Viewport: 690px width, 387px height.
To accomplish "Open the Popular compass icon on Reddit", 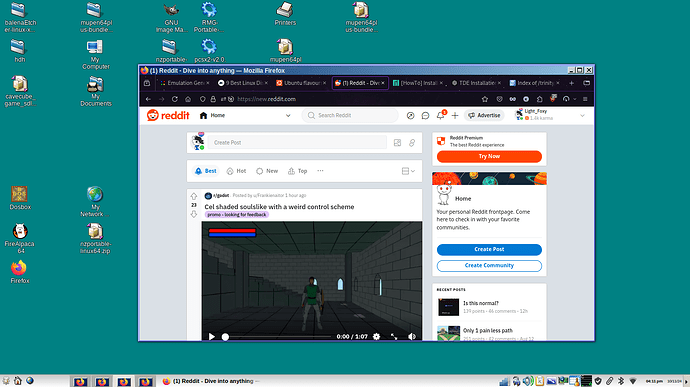I will coord(410,115).
